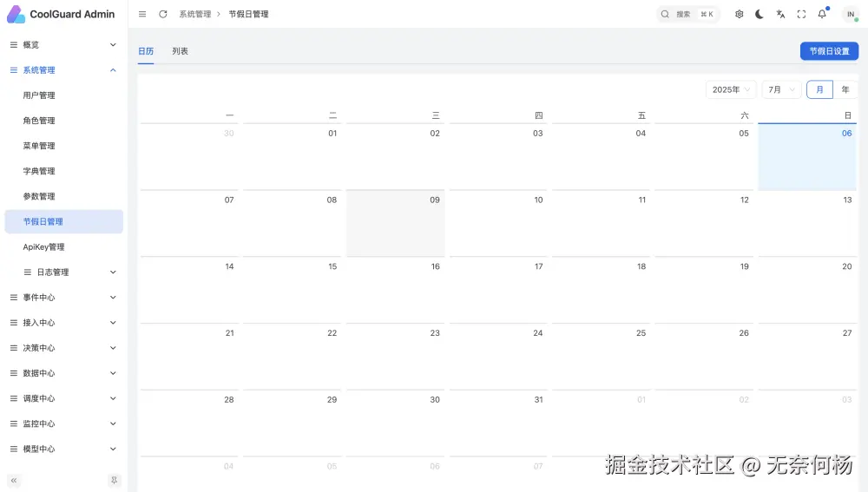Viewport: 868px width, 492px height.
Task: Open the language translation icon
Action: pyautogui.click(x=780, y=15)
